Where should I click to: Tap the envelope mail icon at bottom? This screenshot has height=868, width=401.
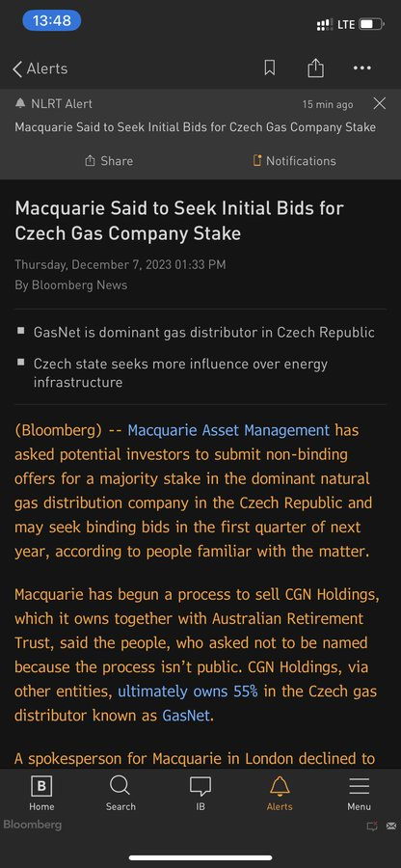tap(391, 827)
